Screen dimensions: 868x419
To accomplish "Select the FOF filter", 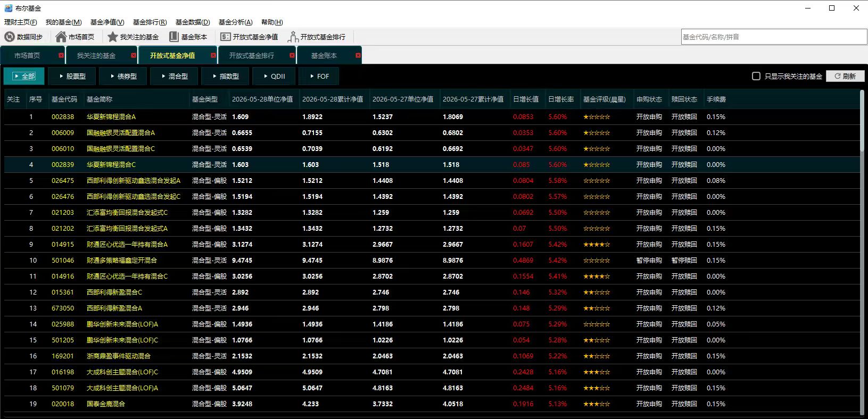I will 319,76.
